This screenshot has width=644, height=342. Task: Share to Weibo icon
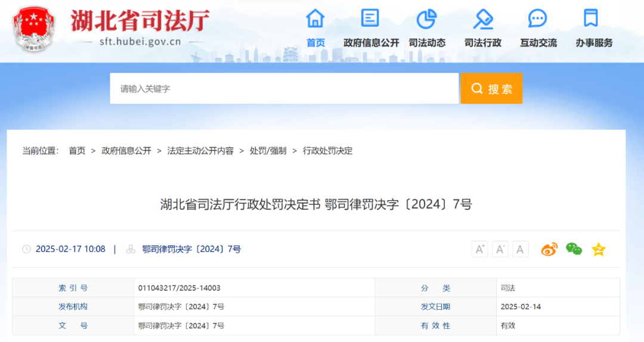coord(549,249)
